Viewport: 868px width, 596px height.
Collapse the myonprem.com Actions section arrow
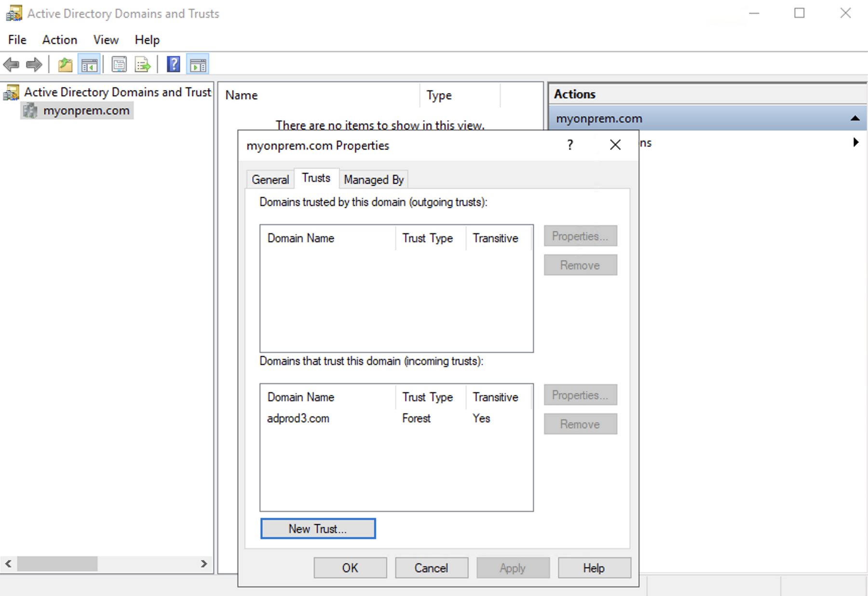pyautogui.click(x=855, y=118)
